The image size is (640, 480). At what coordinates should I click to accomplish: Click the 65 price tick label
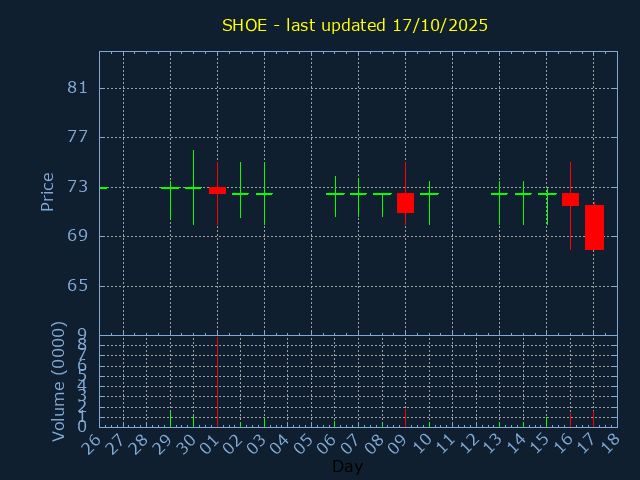point(78,286)
